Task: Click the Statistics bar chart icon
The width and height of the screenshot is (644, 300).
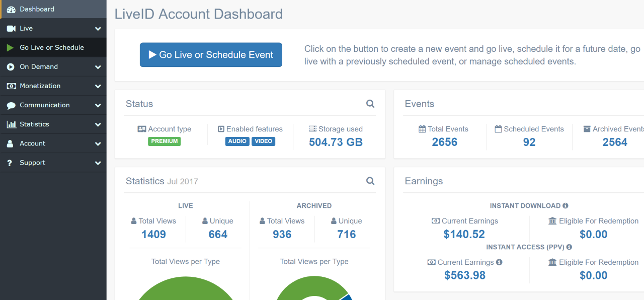Action: pyautogui.click(x=11, y=124)
